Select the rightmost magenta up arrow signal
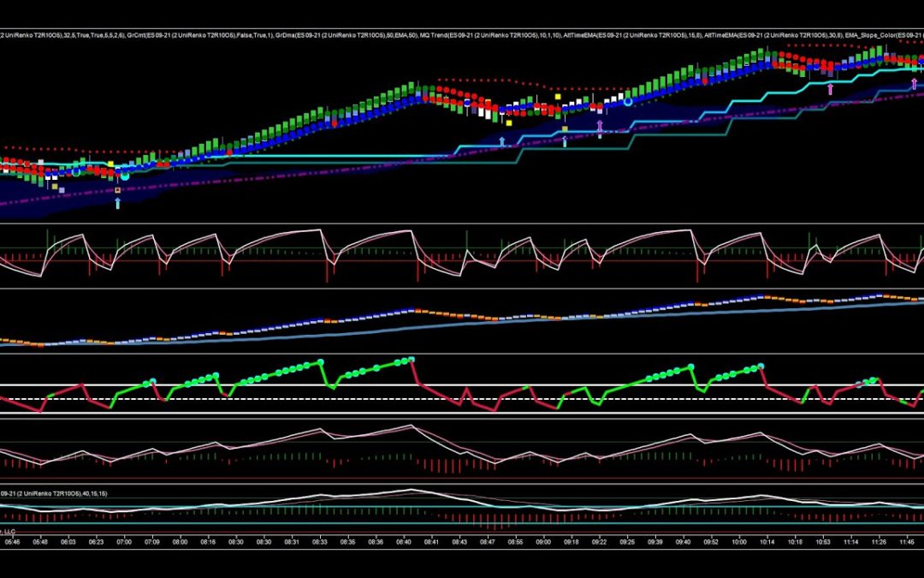Viewport: 924px width, 578px height. pos(914,83)
